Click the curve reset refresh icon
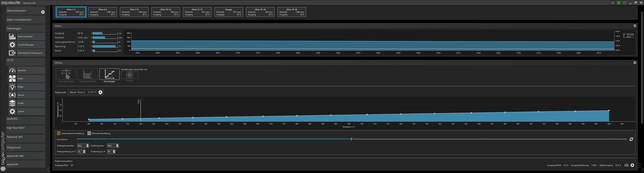644x173 pixels. click(x=631, y=139)
